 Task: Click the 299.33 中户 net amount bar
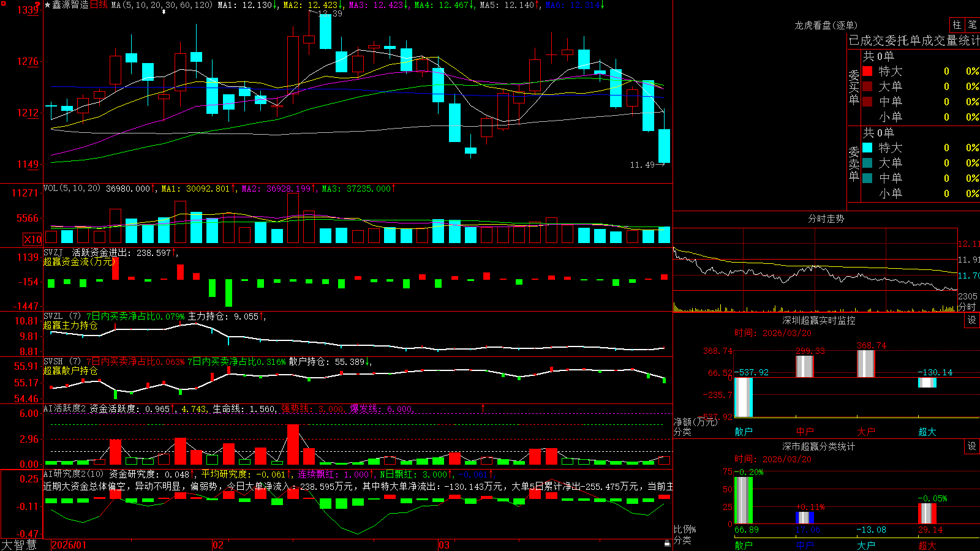[805, 367]
